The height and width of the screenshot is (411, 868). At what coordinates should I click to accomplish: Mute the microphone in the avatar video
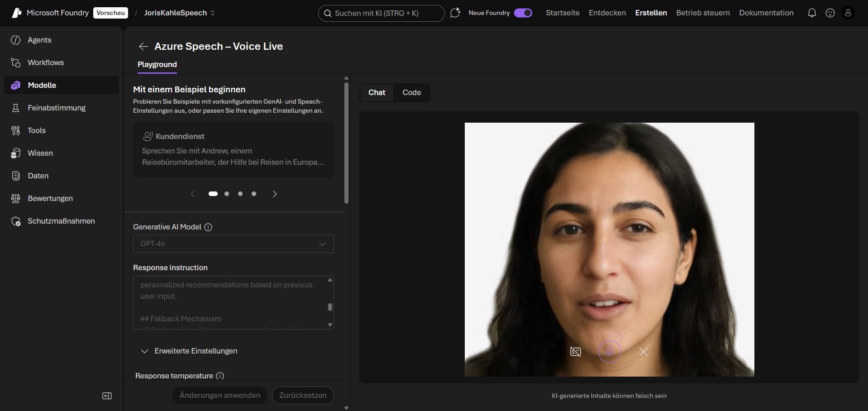(609, 352)
